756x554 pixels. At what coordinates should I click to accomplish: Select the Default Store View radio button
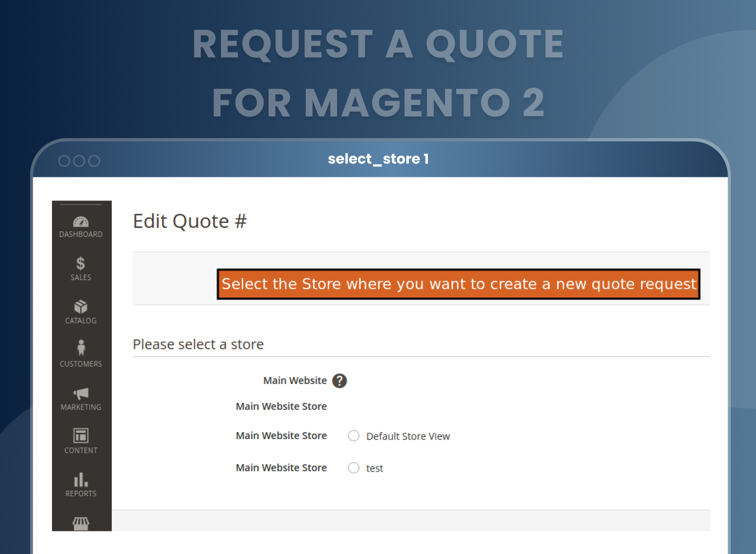point(354,436)
